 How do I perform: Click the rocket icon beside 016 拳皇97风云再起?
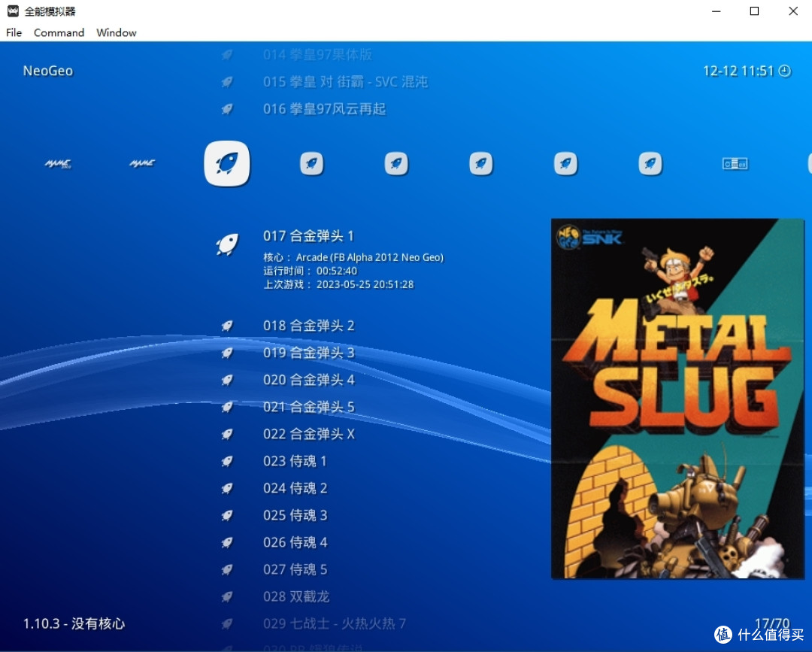227,109
